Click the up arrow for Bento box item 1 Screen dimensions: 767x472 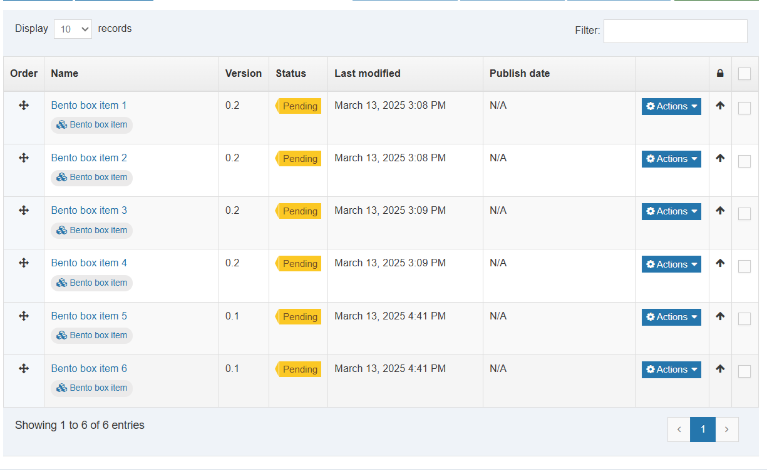720,105
